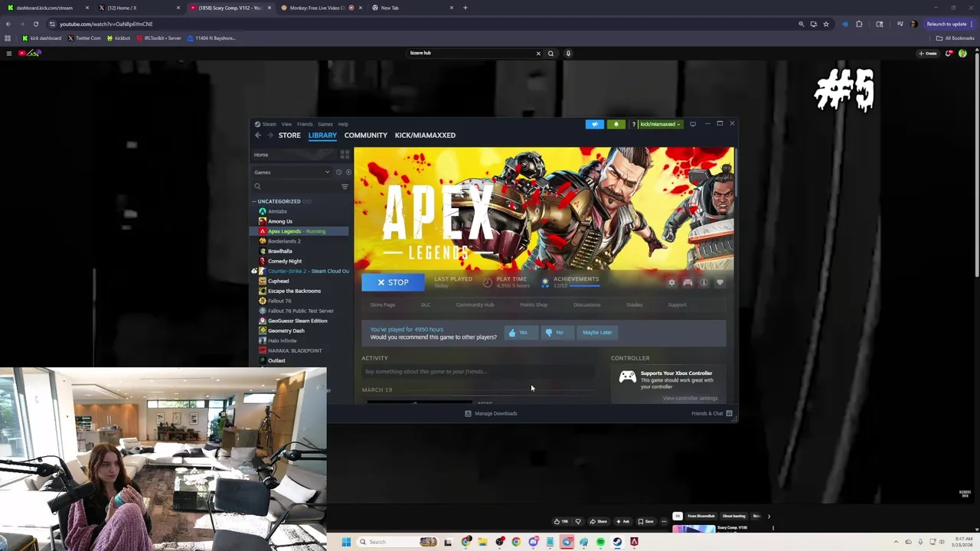Select Escape the Backrooms game
The height and width of the screenshot is (551, 980).
coord(294,291)
